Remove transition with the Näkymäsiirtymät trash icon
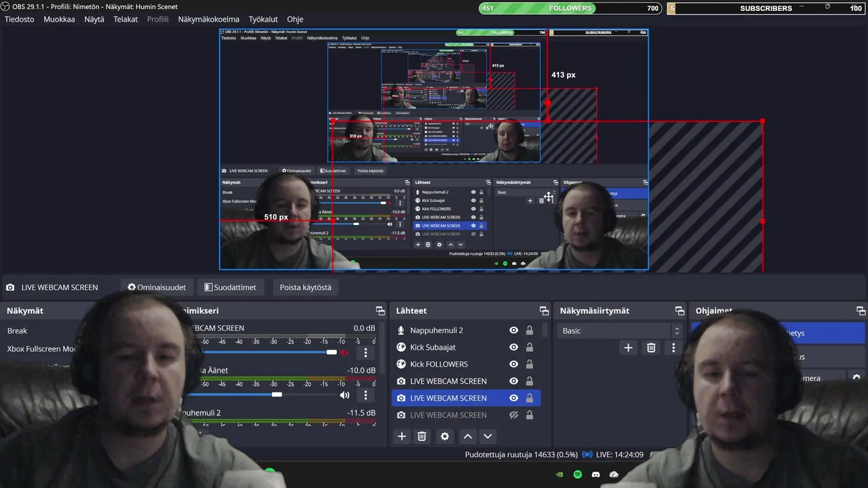Screen dimensions: 868x488 651,348
